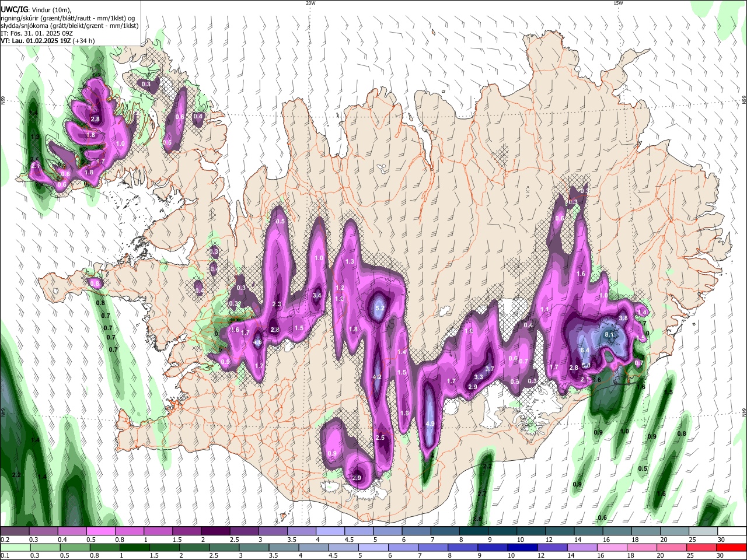Viewport: 747px width, 560px height.
Task: Click the valid time line 'VT: Lau. 01.02.2025 19Z (+34 h)'
Action: click(47, 41)
